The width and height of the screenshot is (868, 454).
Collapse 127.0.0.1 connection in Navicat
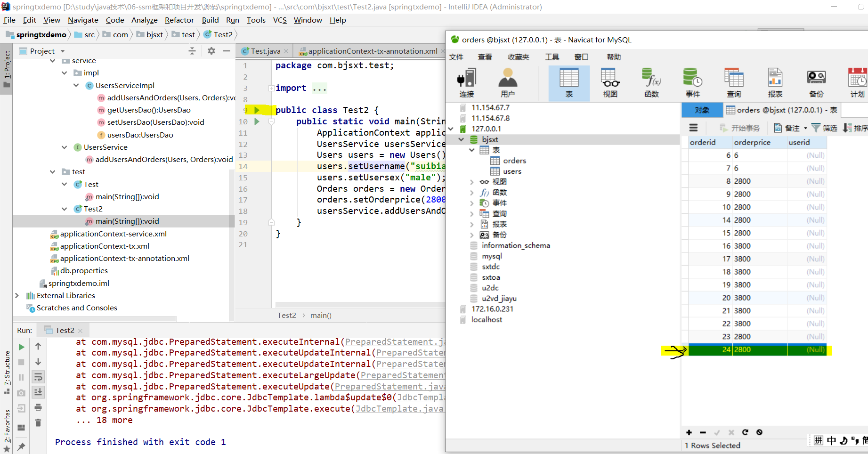point(451,129)
